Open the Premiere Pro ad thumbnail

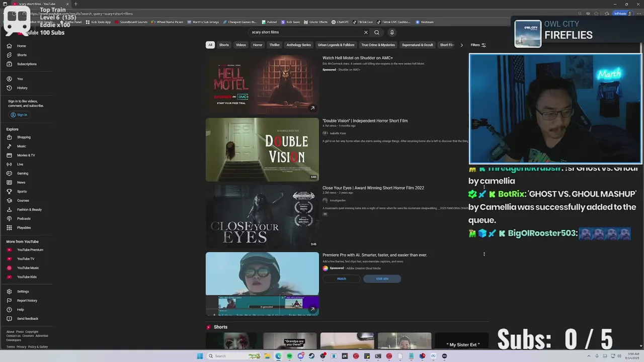coord(262,284)
